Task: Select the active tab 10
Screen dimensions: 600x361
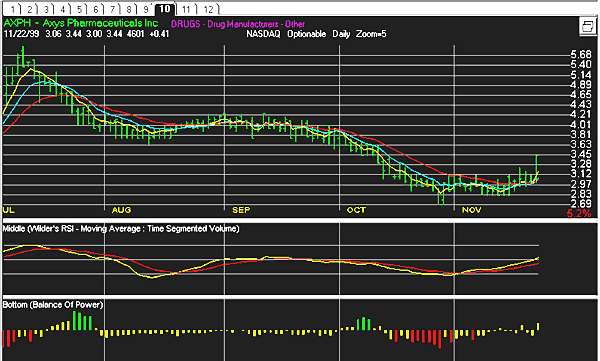Action: [165, 9]
